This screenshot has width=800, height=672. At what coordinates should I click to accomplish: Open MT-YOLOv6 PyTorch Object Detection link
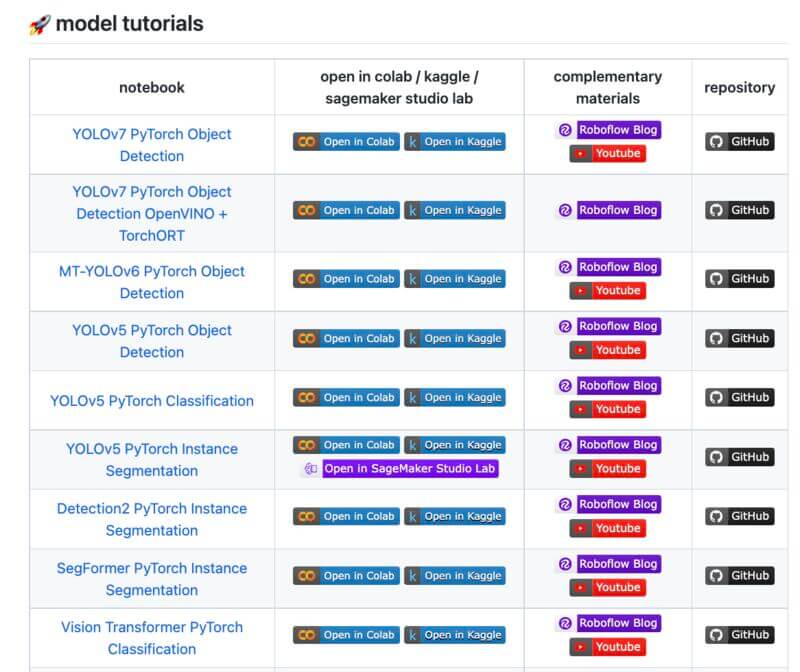[152, 282]
